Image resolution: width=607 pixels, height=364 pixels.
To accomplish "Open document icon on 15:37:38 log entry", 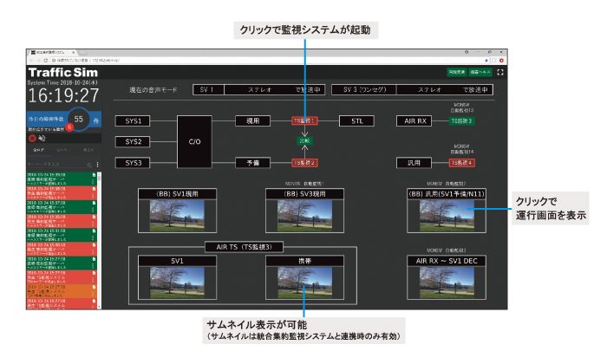I will click(94, 203).
